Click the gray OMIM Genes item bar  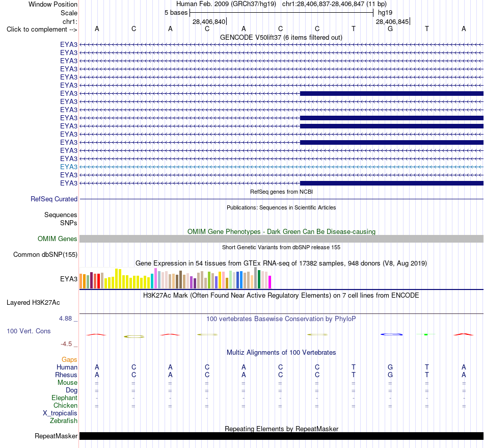pyautogui.click(x=282, y=239)
